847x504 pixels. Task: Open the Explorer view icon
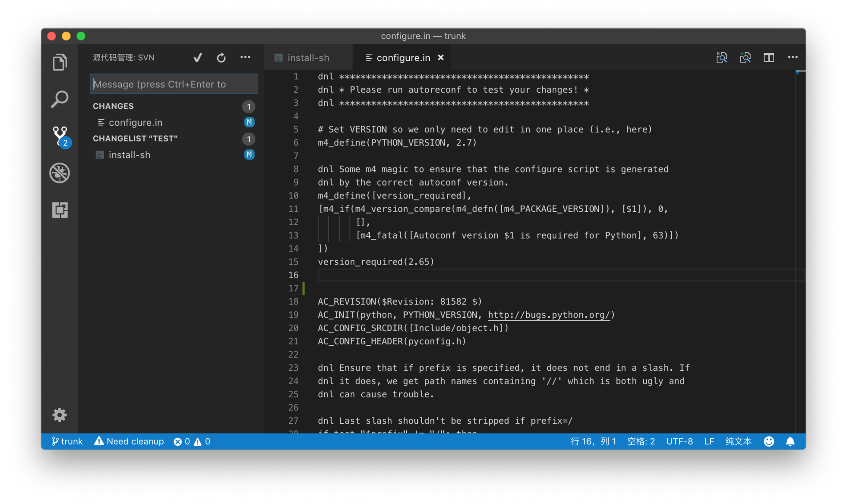(x=60, y=62)
